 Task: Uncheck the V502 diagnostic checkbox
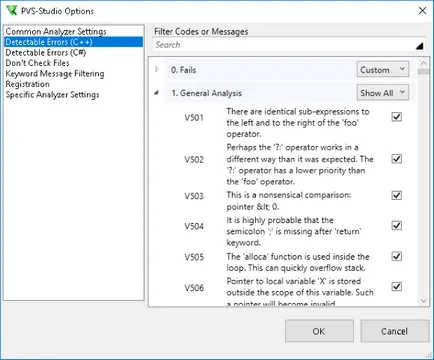click(x=396, y=159)
